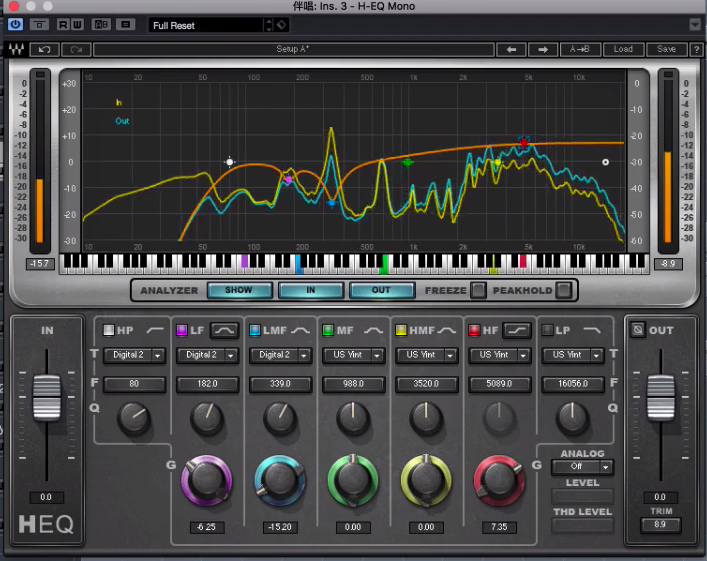Open HMF type dropdown US Vint
707x561 pixels.
click(x=427, y=355)
